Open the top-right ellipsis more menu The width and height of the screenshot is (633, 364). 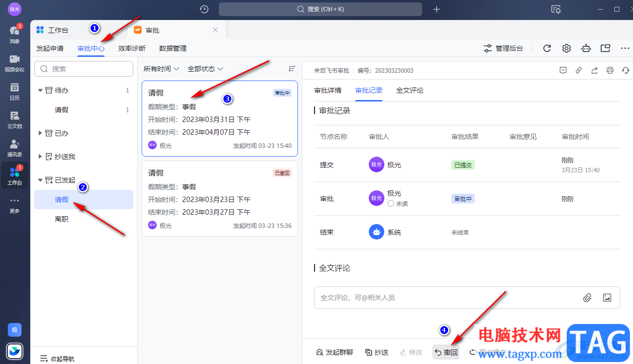pos(625,48)
